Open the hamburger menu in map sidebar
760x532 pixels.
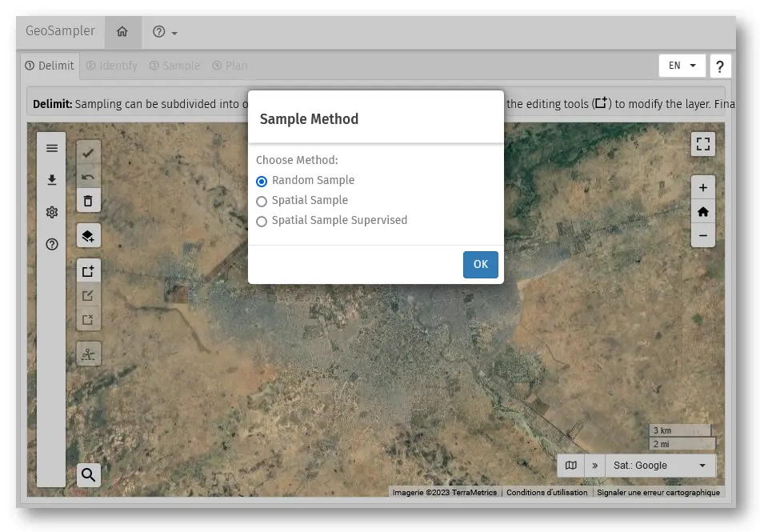coord(52,148)
